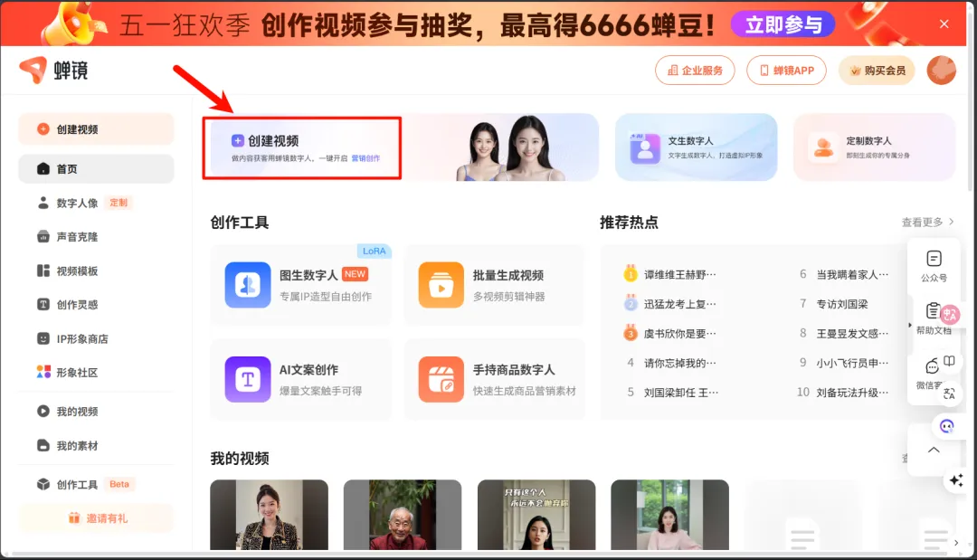Click the 我的视频 section heading
The image size is (977, 560).
tap(240, 459)
